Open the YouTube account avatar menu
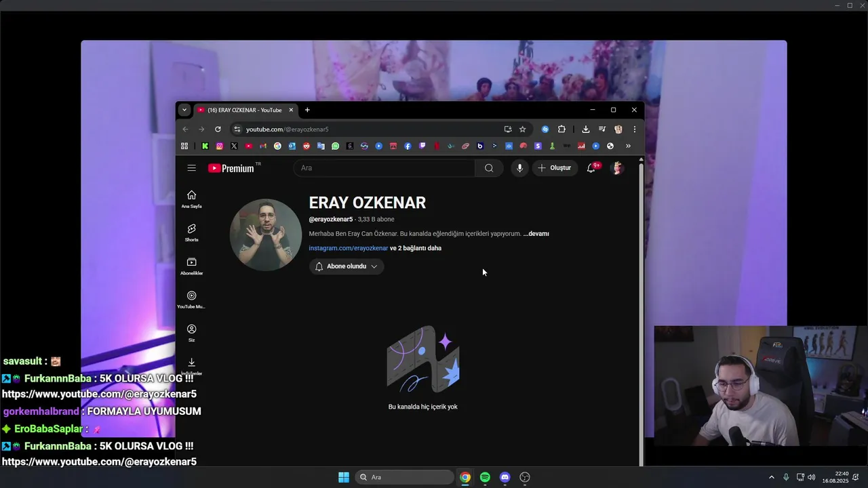This screenshot has width=868, height=488. [617, 168]
